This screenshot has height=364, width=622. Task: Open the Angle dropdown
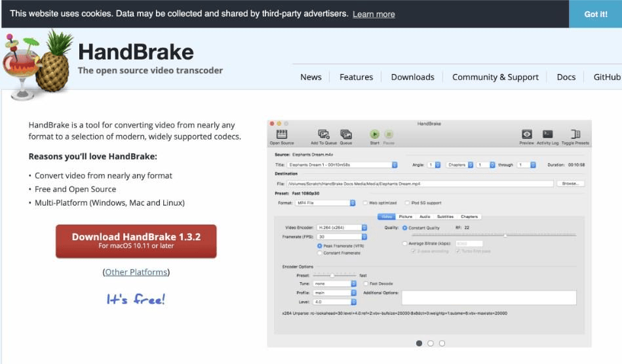point(434,165)
